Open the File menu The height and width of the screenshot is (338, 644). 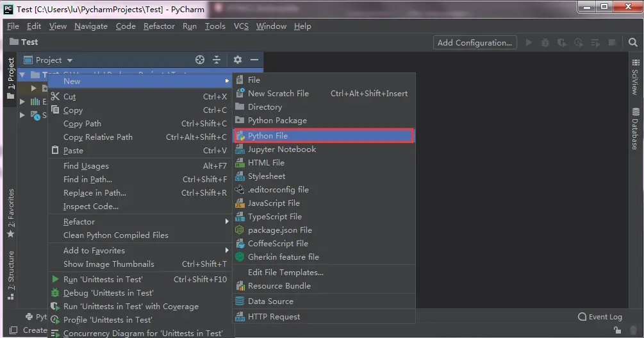13,26
